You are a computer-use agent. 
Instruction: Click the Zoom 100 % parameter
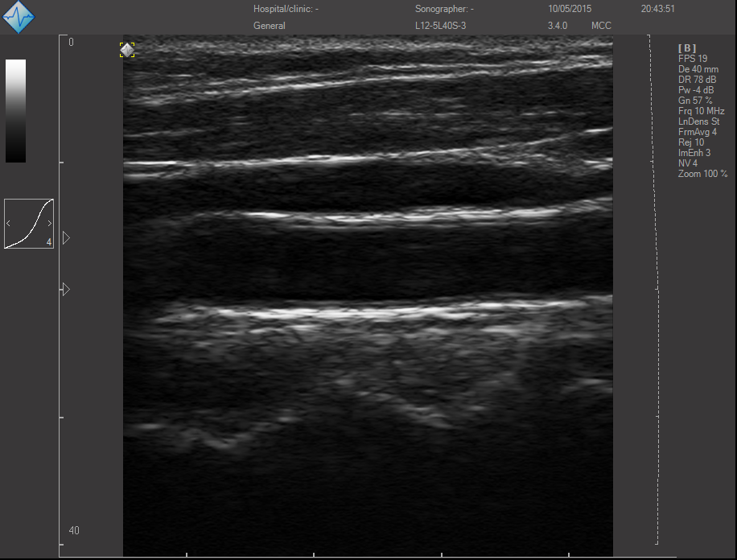(702, 174)
